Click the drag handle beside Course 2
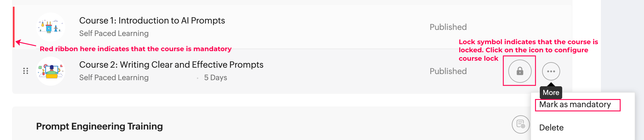This screenshot has width=644, height=140. point(26,71)
